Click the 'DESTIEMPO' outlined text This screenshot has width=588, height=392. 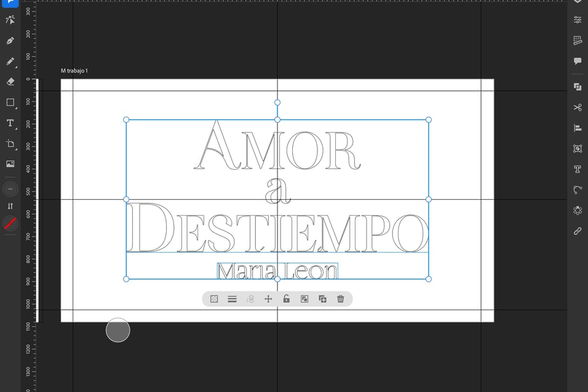277,227
